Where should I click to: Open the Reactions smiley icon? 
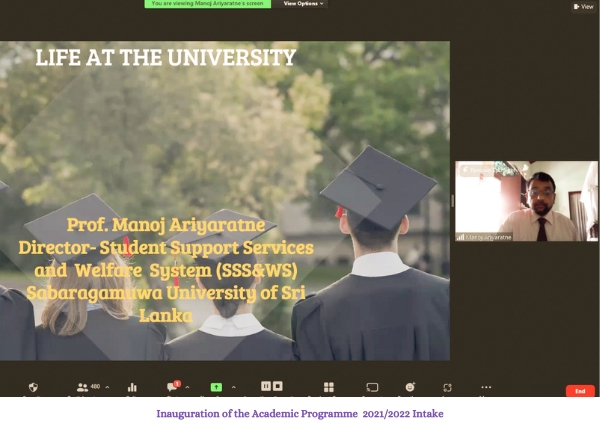click(410, 387)
